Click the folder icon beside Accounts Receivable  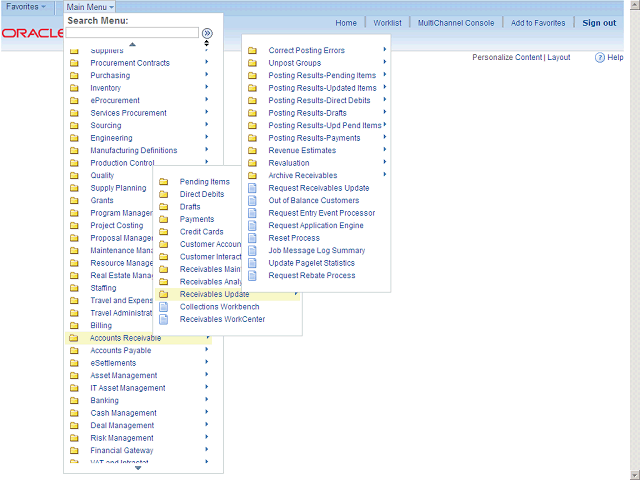pyautogui.click(x=74, y=338)
